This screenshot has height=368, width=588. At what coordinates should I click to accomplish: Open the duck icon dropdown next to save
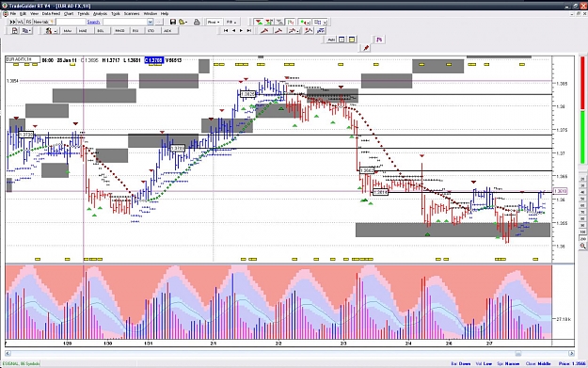(183, 22)
